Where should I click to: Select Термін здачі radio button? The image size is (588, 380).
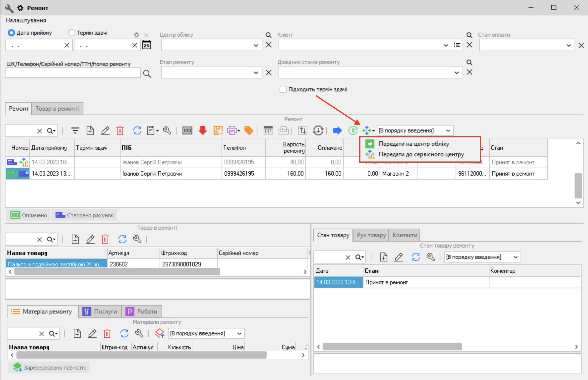click(72, 33)
